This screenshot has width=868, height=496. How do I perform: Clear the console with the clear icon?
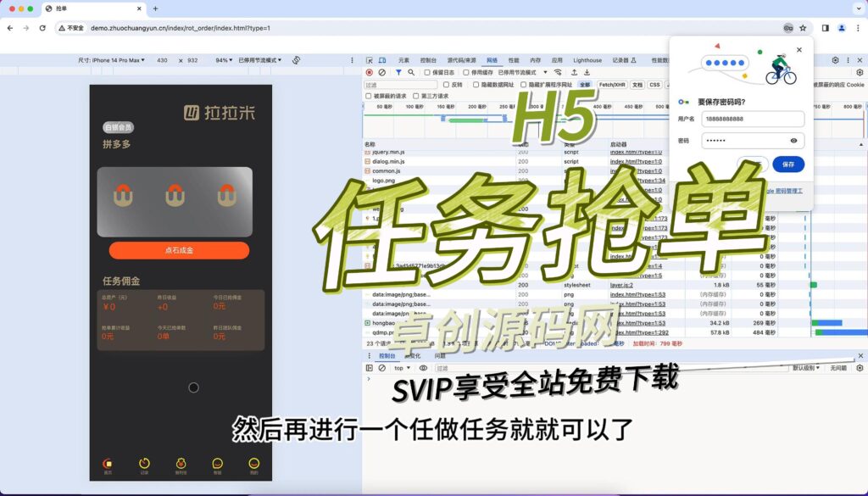[382, 368]
